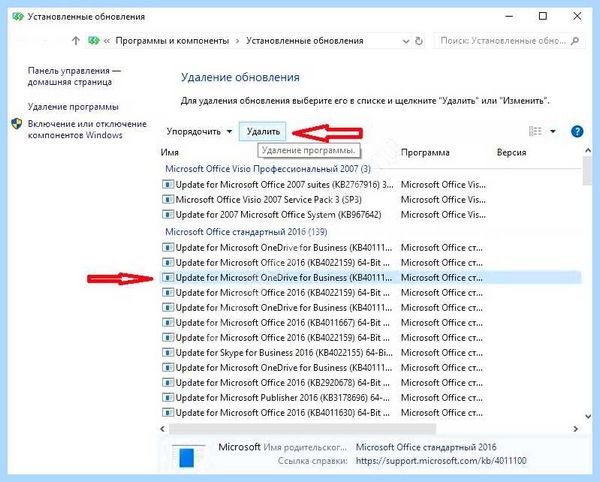Open the support.microsoft.com/kb/4011100 link
The width and height of the screenshot is (600, 482).
[x=441, y=461]
